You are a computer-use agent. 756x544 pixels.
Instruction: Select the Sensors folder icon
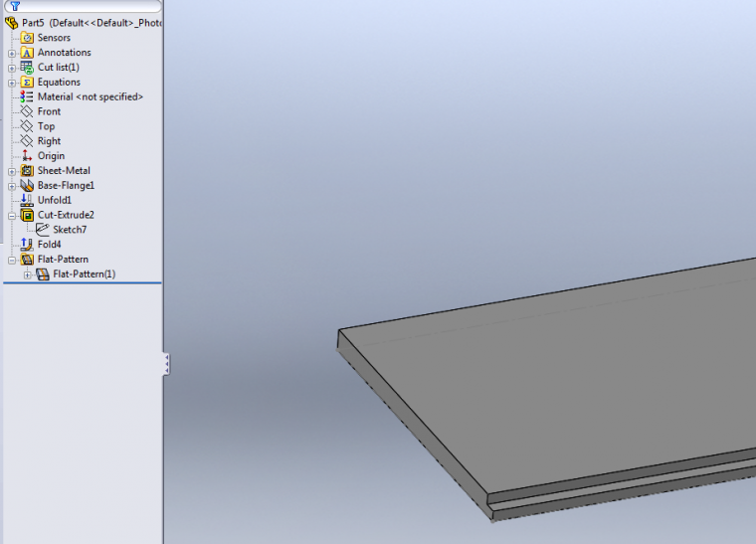tap(27, 38)
